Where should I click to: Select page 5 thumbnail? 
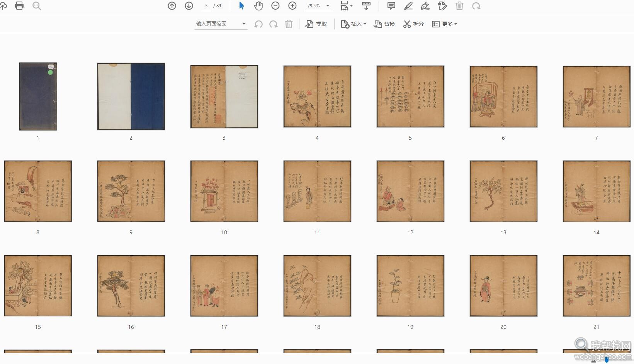click(x=410, y=97)
